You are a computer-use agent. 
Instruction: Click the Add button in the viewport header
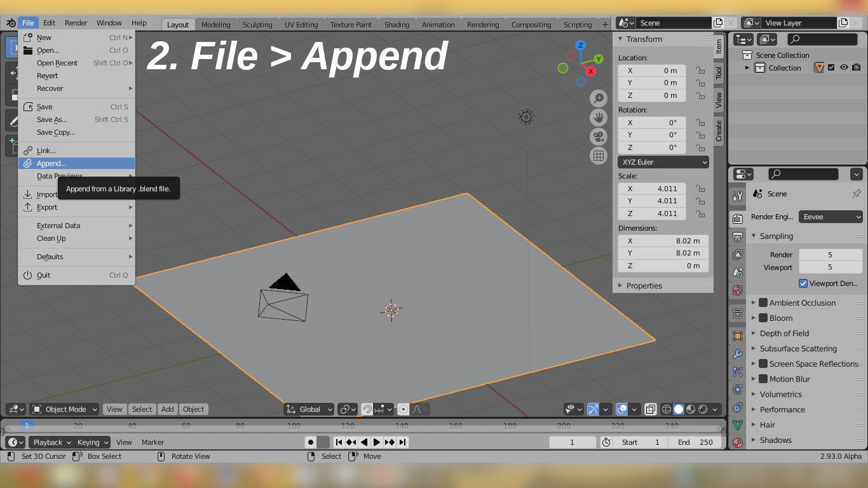[168, 409]
